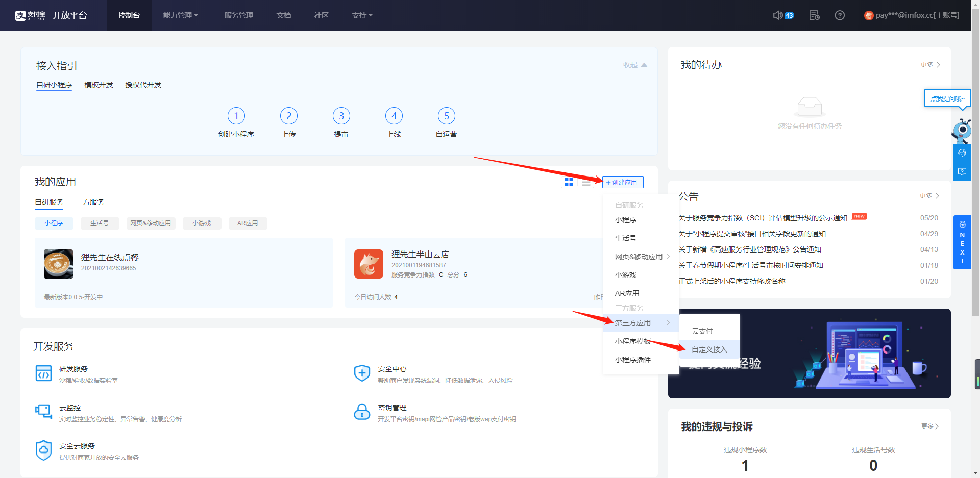Click the Alipay open platform logo
Screen dimensions: 980x478
51,15
